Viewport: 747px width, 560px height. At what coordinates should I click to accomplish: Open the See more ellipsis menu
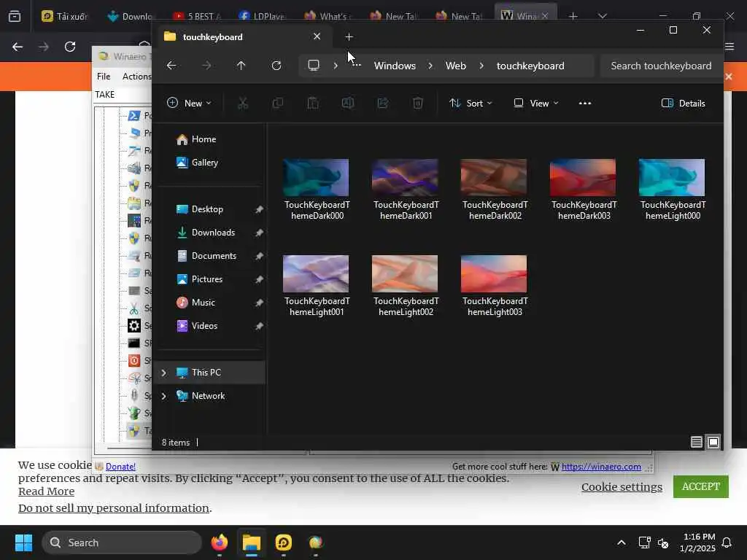coord(585,104)
